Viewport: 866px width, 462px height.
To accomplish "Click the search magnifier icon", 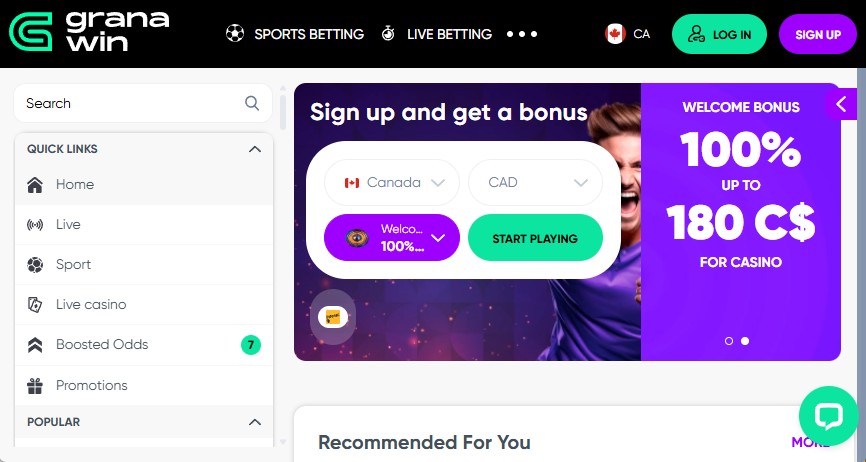I will pos(252,103).
